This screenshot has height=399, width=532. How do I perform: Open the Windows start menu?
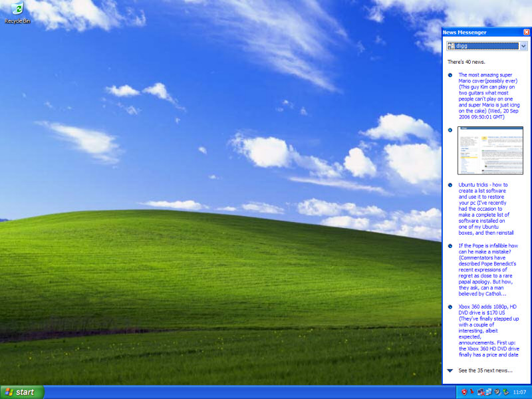click(x=22, y=392)
